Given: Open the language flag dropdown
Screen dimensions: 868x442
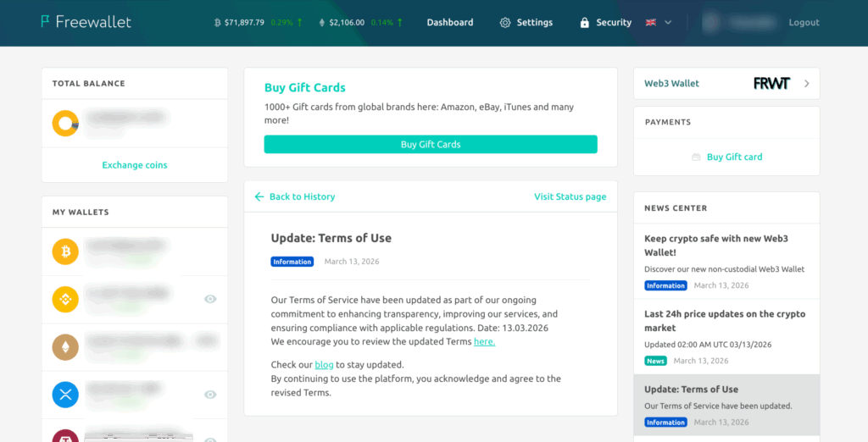Looking at the screenshot, I should tap(659, 23).
